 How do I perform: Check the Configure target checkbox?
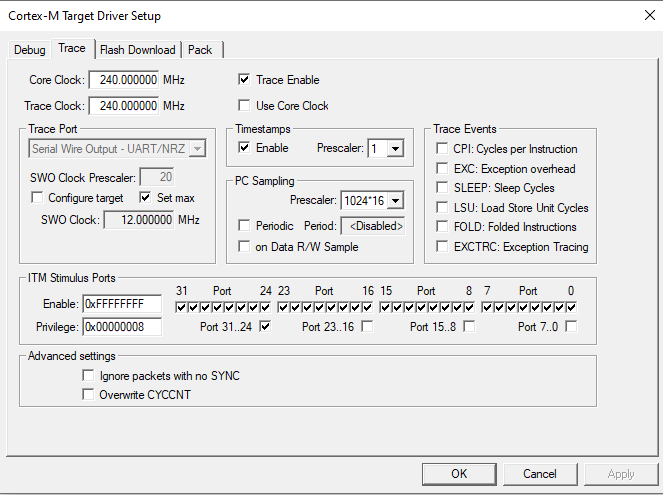37,197
